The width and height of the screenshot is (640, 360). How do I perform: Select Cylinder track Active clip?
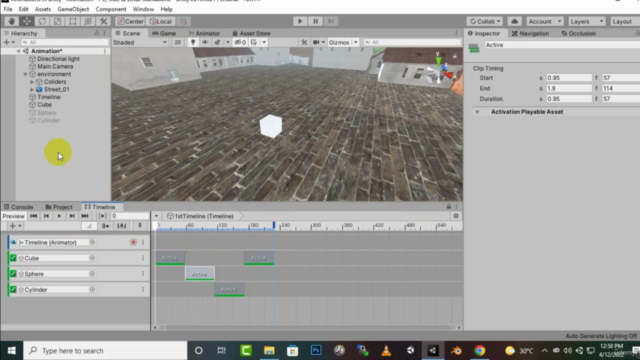point(229,289)
